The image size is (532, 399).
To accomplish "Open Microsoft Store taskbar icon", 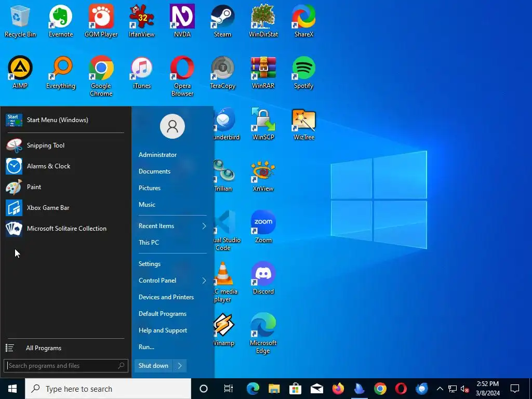I will [295, 389].
